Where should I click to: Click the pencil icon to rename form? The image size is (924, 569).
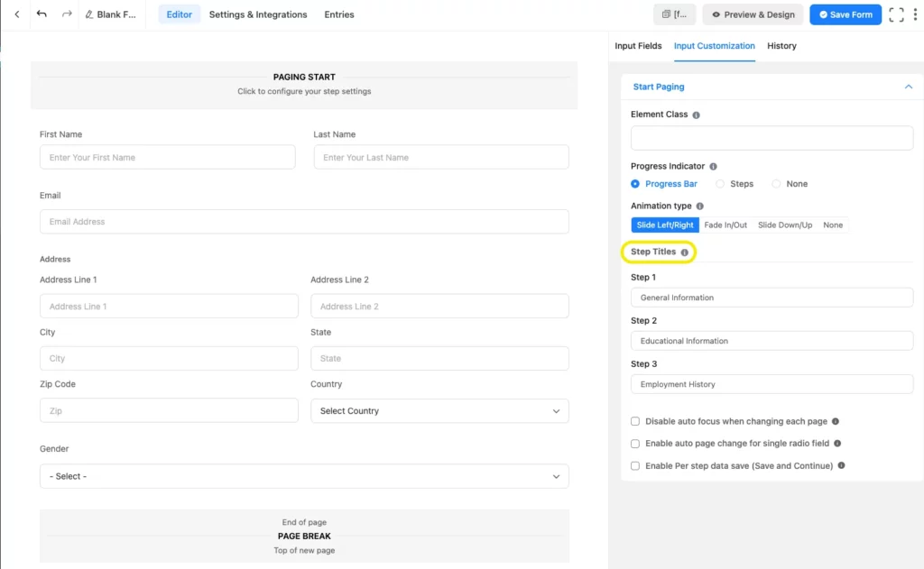[89, 14]
